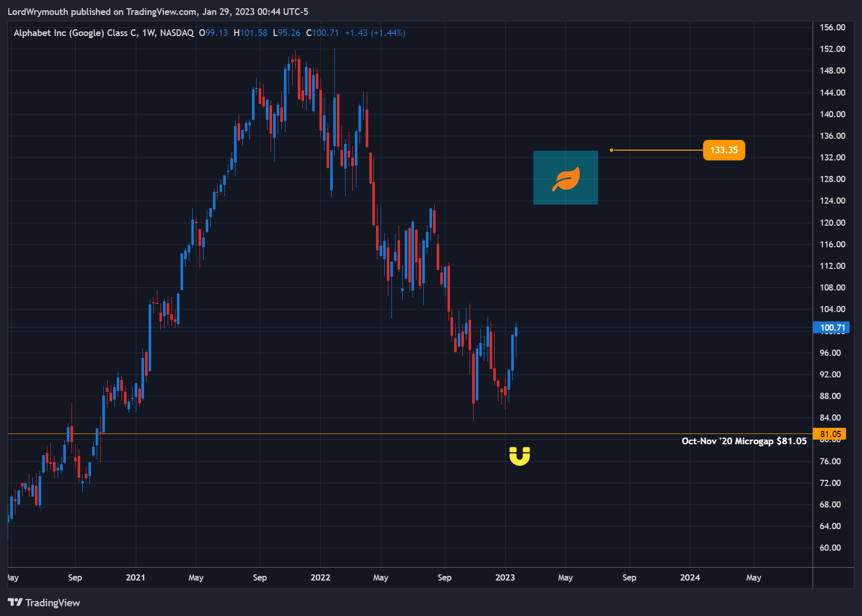The height and width of the screenshot is (616, 862).
Task: Click the close value C100.71
Action: coord(322,33)
